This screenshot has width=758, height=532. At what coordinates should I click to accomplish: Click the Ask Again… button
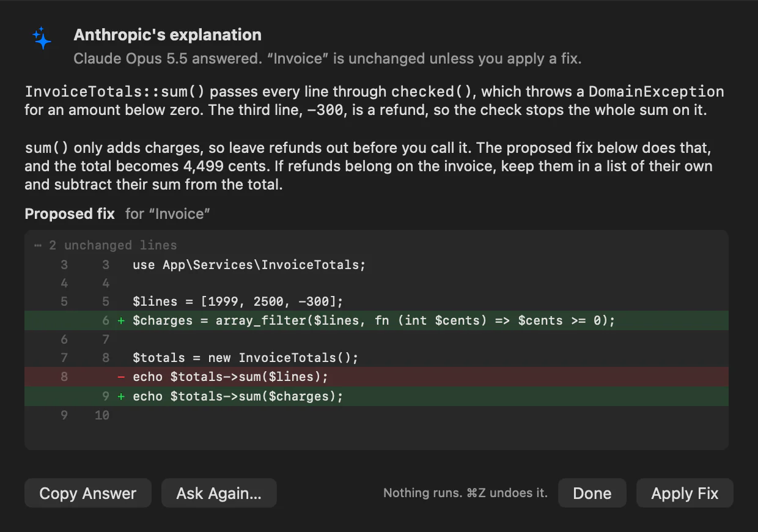219,493
